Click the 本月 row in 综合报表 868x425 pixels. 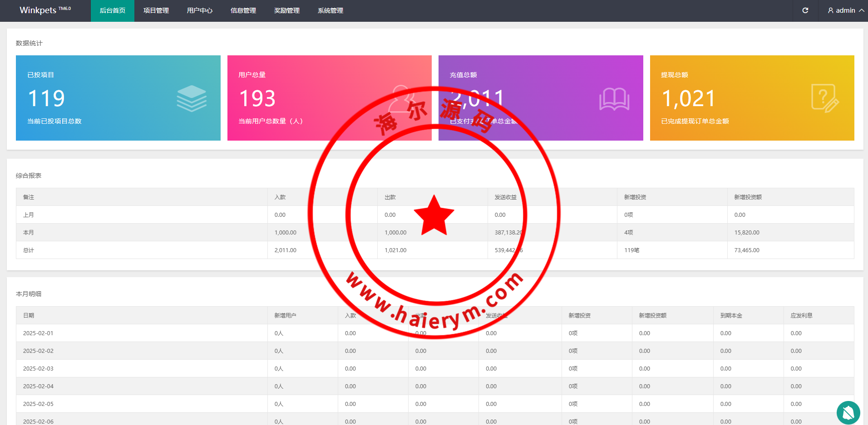(x=29, y=232)
